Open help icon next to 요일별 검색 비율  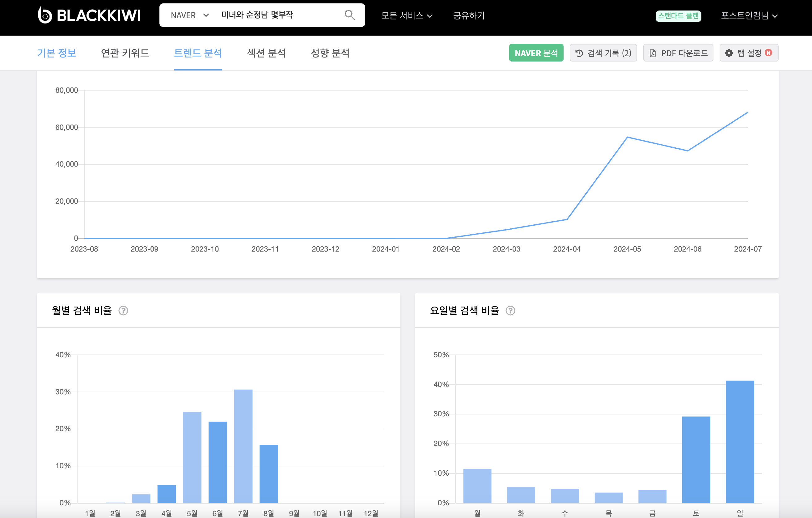tap(510, 311)
